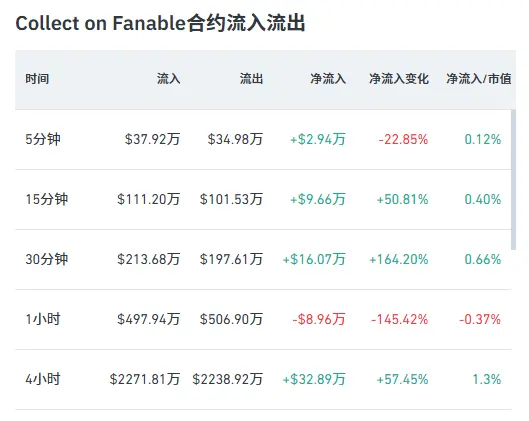Click the +$9.66万 net inflow value
The image size is (529, 421).
318,199
